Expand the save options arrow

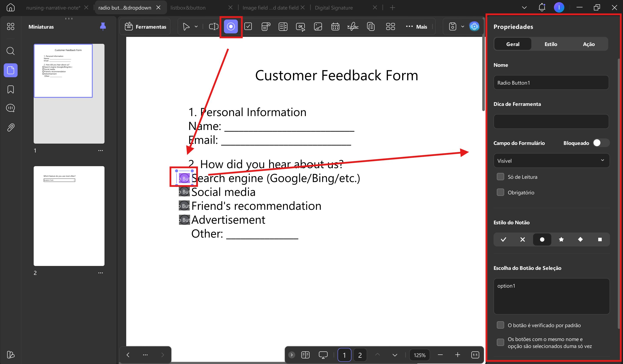(462, 26)
